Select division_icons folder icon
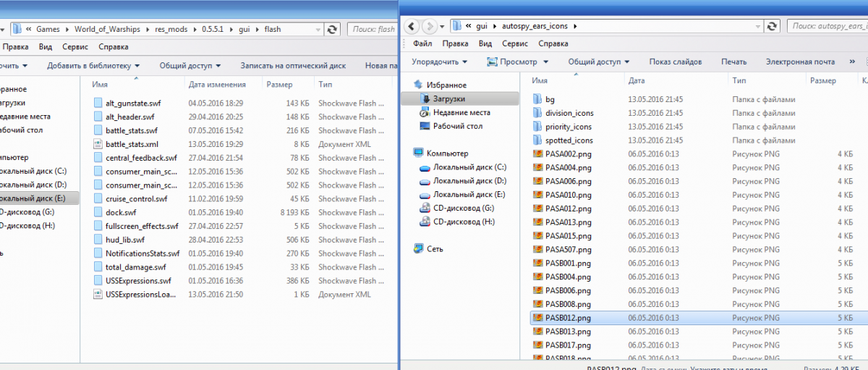The height and width of the screenshot is (370, 868). point(537,113)
